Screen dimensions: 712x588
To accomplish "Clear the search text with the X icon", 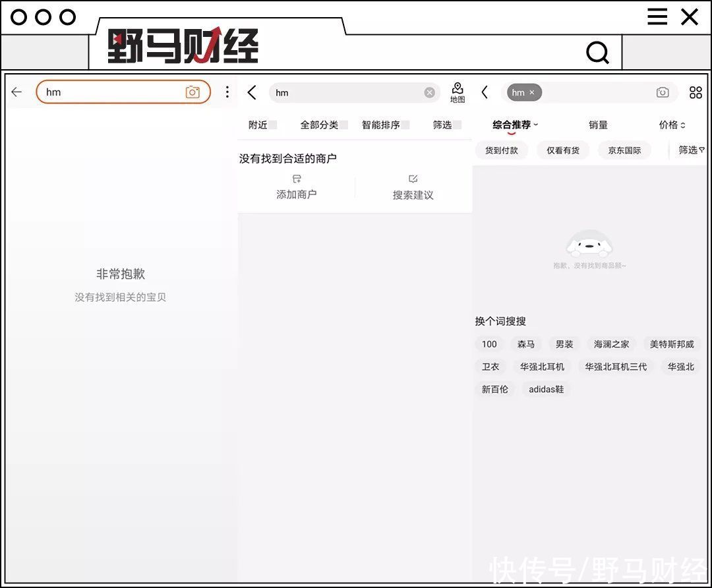I will [429, 92].
